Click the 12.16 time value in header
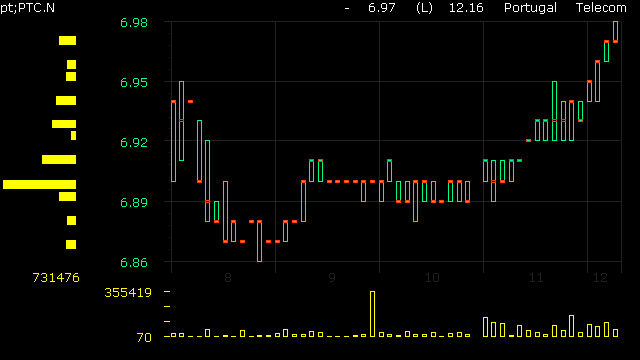Screen dimensions: 640x360 pos(466,8)
